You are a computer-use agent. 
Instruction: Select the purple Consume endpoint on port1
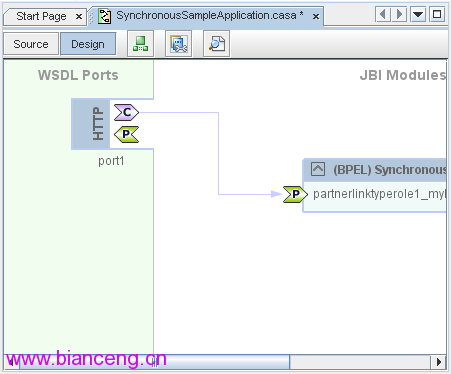[126, 112]
